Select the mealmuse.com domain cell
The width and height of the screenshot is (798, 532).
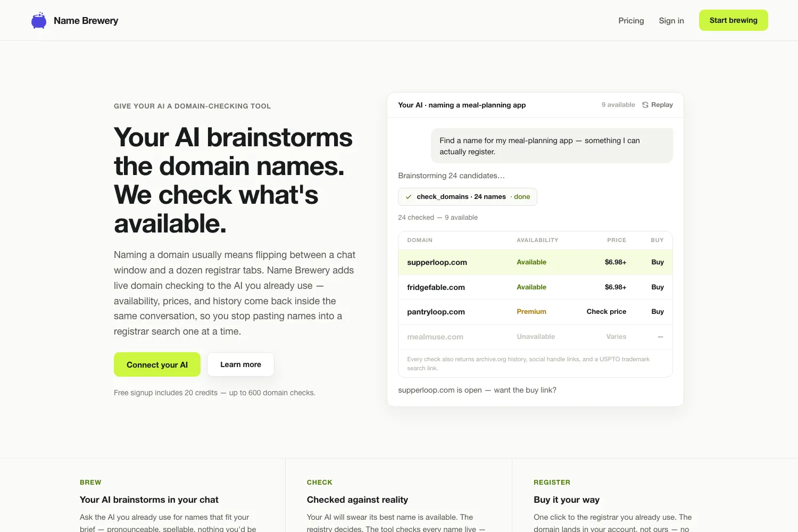tap(435, 337)
